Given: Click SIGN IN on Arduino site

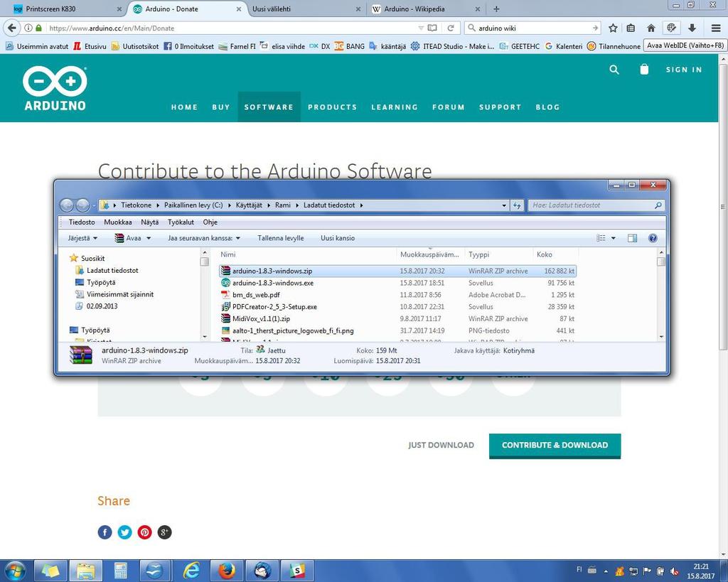Looking at the screenshot, I should (x=684, y=70).
